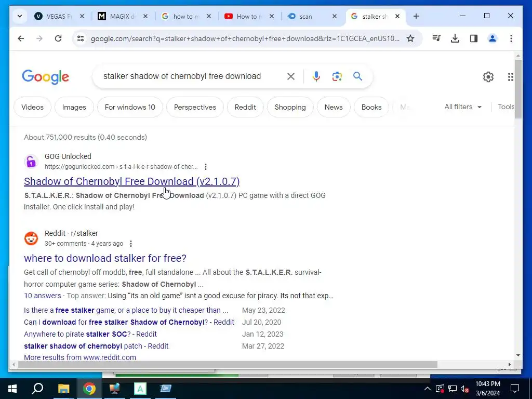The image size is (532, 399).
Task: Go forward with the forward arrow
Action: [39, 38]
